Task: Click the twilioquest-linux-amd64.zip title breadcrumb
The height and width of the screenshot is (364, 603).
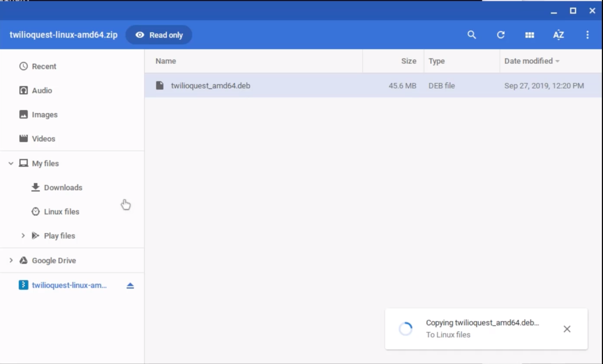Action: (x=63, y=35)
